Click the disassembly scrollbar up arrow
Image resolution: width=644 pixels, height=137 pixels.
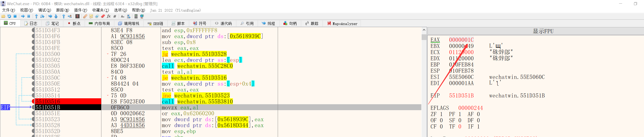[x=424, y=30]
